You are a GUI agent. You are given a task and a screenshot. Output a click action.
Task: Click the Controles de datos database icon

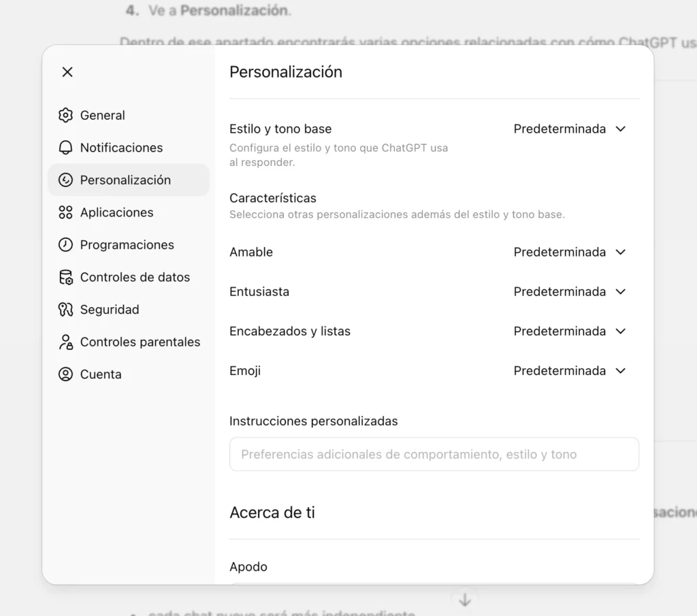tap(65, 277)
